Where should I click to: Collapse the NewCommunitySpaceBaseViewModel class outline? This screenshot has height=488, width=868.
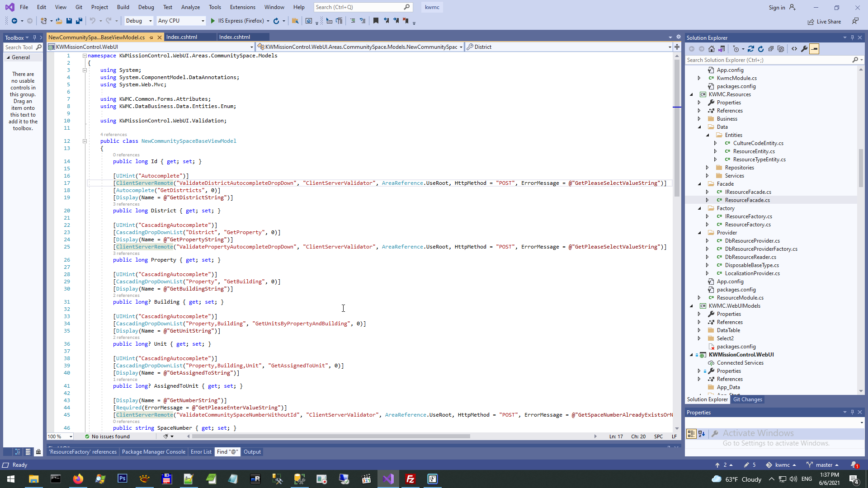(x=85, y=141)
